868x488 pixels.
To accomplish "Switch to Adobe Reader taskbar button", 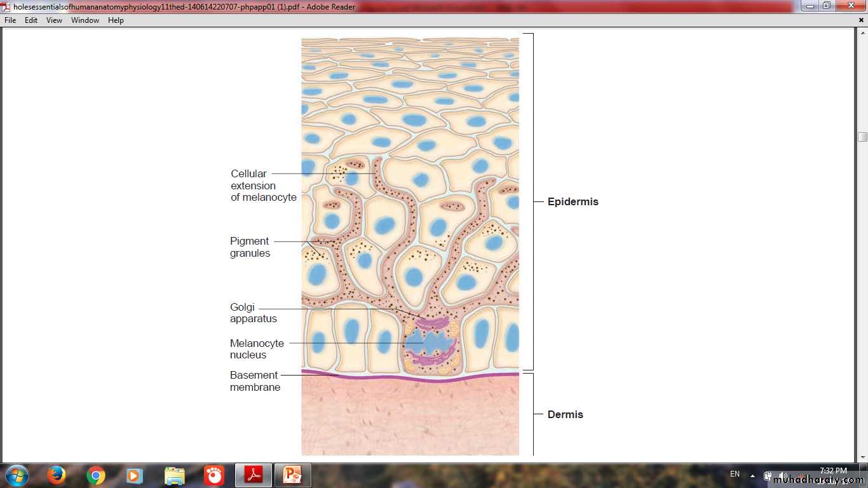I will [x=254, y=475].
